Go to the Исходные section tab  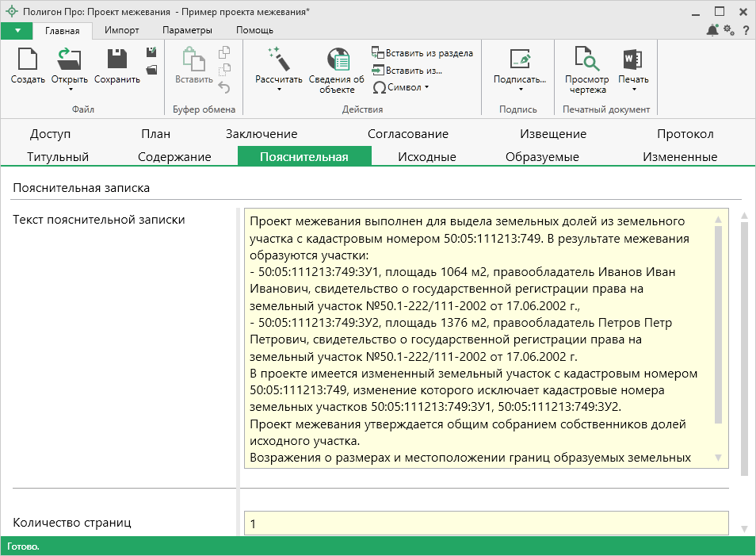[427, 156]
